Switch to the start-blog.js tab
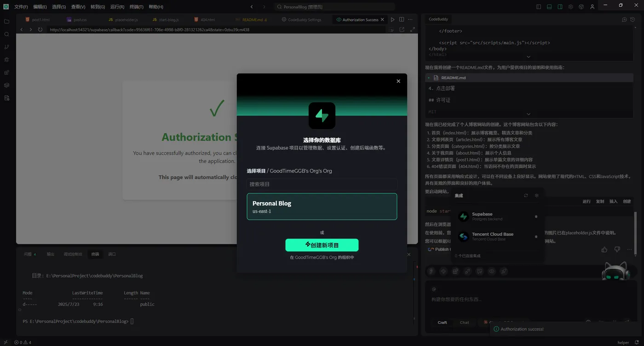Image resolution: width=644 pixels, height=346 pixels. (167, 20)
